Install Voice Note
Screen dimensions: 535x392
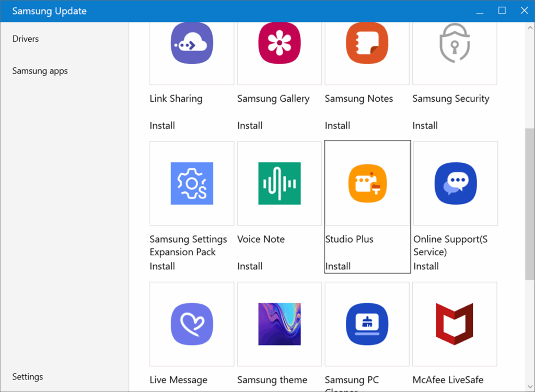click(250, 266)
